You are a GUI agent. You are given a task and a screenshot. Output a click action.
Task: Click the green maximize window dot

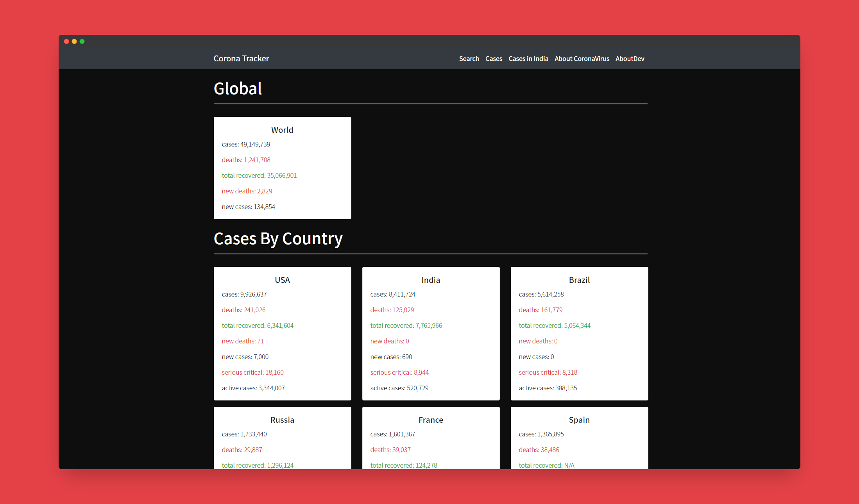tap(82, 41)
